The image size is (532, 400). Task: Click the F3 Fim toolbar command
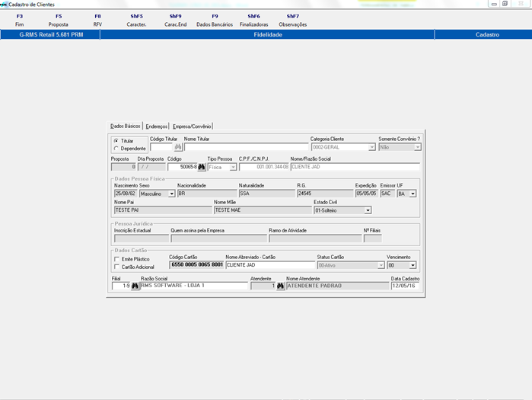pyautogui.click(x=19, y=21)
